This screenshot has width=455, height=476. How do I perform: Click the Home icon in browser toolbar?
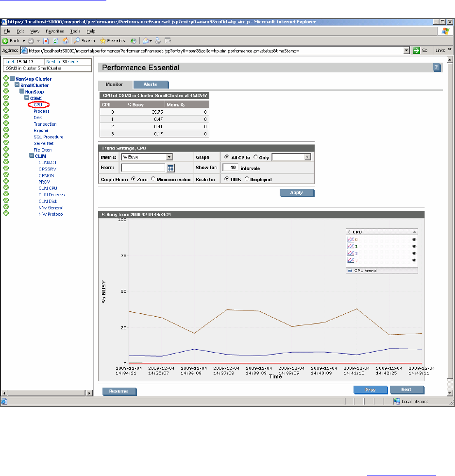(64, 41)
